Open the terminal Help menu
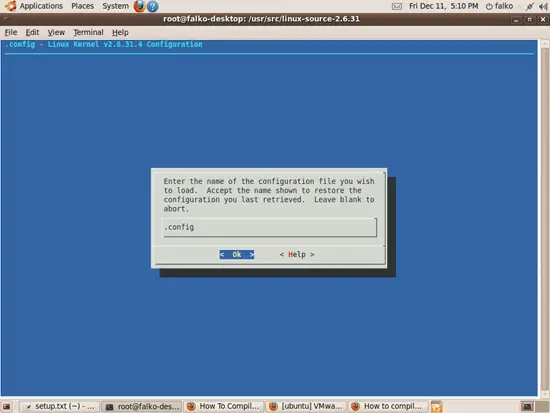This screenshot has height=413, width=550. coord(120,32)
